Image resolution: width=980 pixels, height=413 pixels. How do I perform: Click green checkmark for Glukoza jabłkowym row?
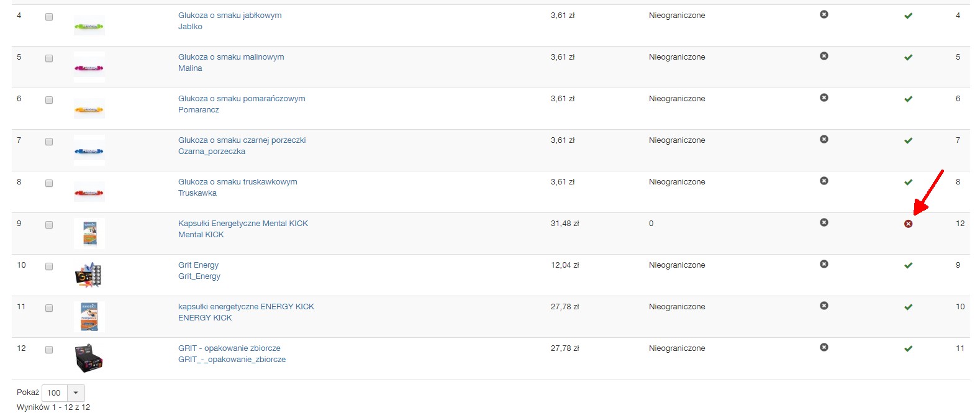point(908,16)
